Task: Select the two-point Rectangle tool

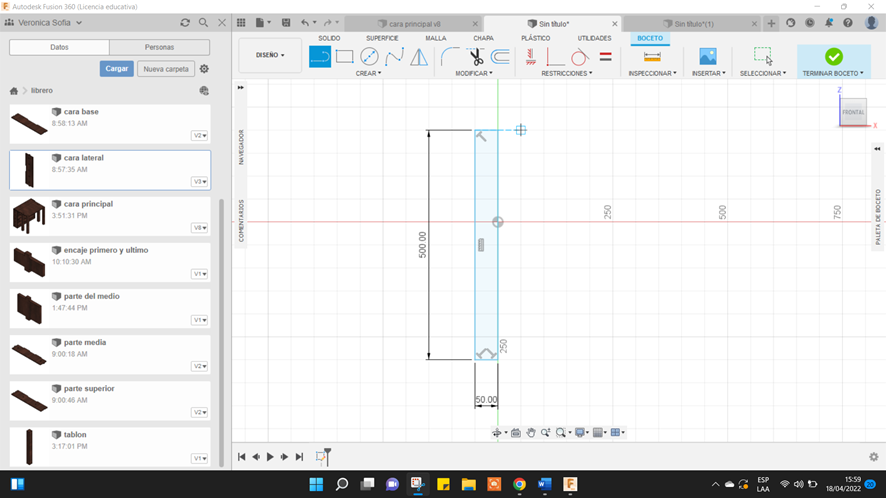Action: pyautogui.click(x=345, y=57)
